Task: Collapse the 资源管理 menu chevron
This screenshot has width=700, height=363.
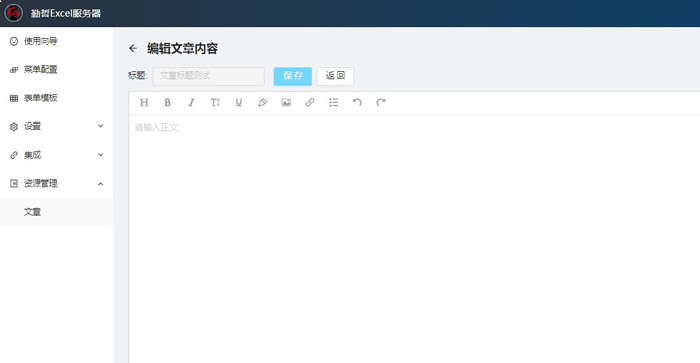Action: [100, 184]
